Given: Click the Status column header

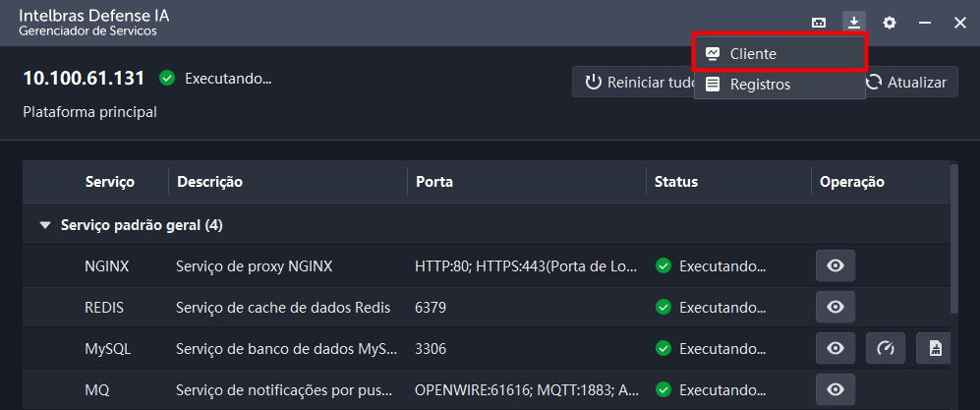Looking at the screenshot, I should [x=676, y=182].
